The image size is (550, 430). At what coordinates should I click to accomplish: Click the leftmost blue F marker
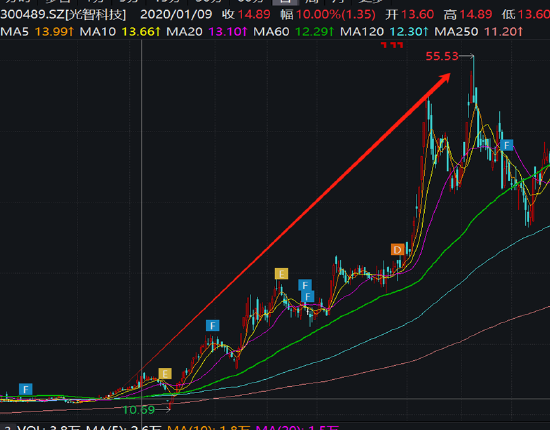tap(26, 389)
